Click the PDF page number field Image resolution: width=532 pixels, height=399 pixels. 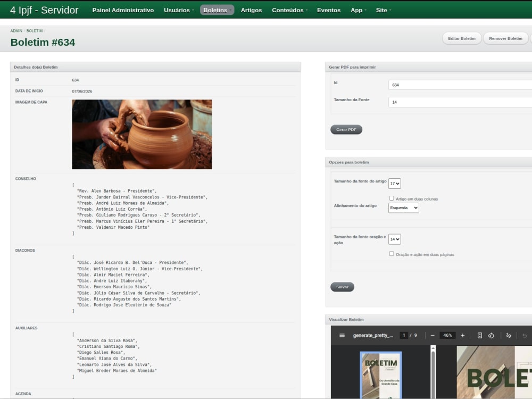tap(404, 335)
